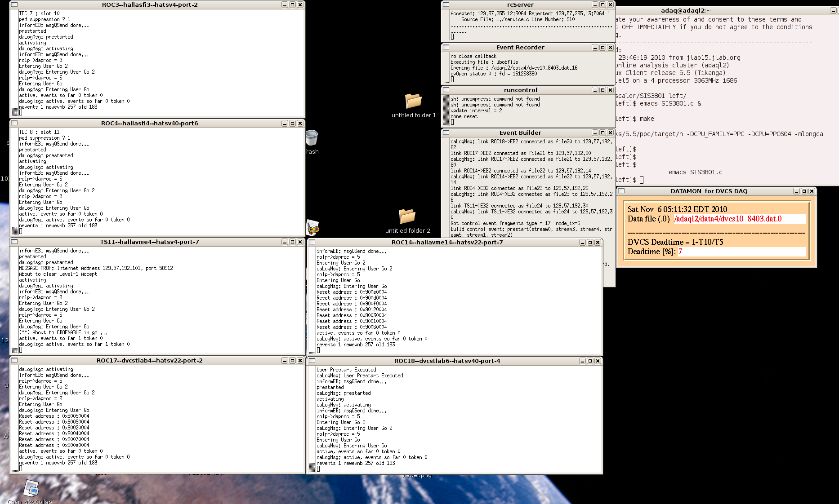Click the ROC14--hallavme14 window title bar

(x=447, y=242)
